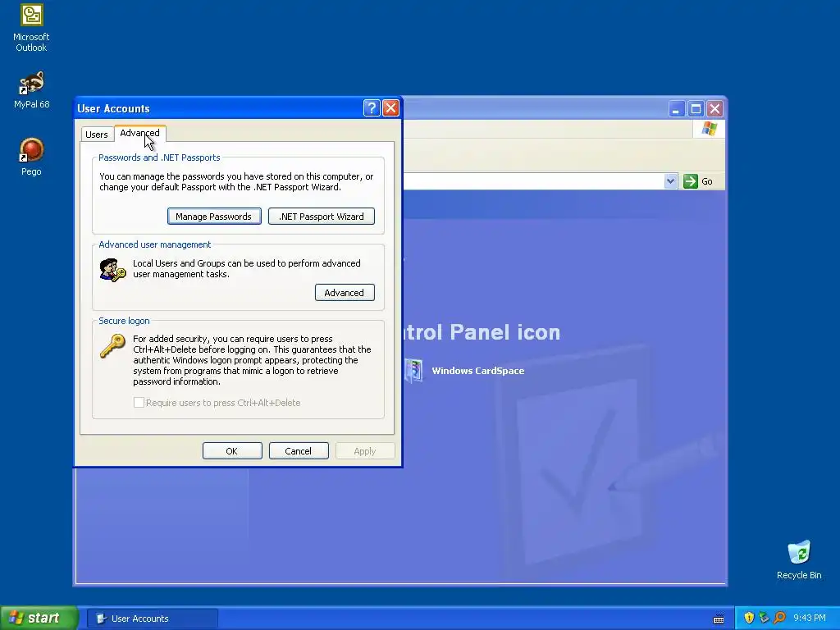
Task: Click the Windows CardSpace icon in Control Panel
Action: [413, 371]
